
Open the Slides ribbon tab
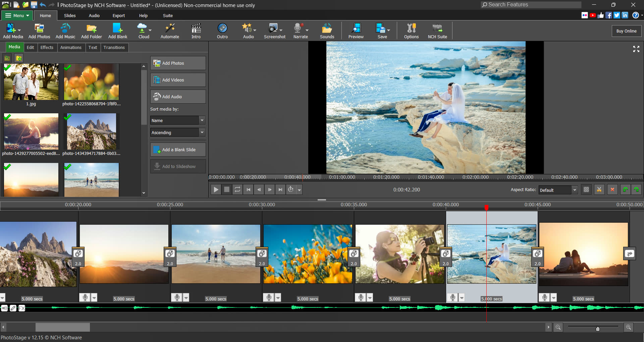coord(70,15)
